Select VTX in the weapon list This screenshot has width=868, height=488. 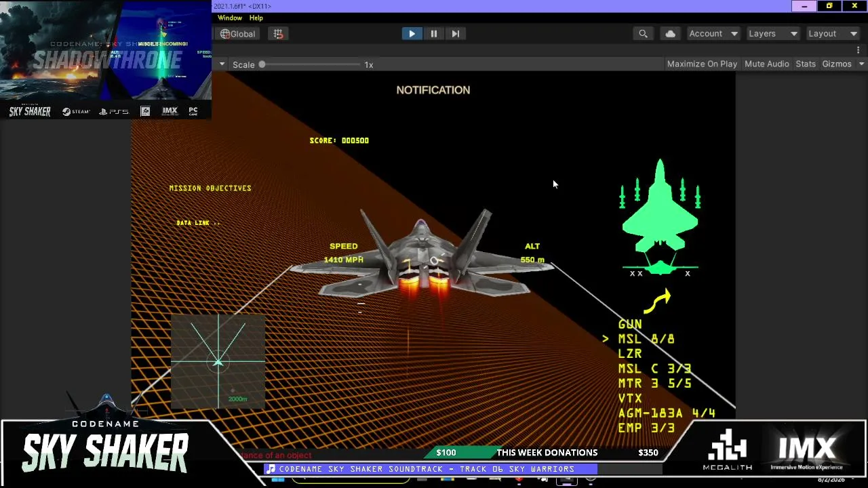[x=630, y=399]
